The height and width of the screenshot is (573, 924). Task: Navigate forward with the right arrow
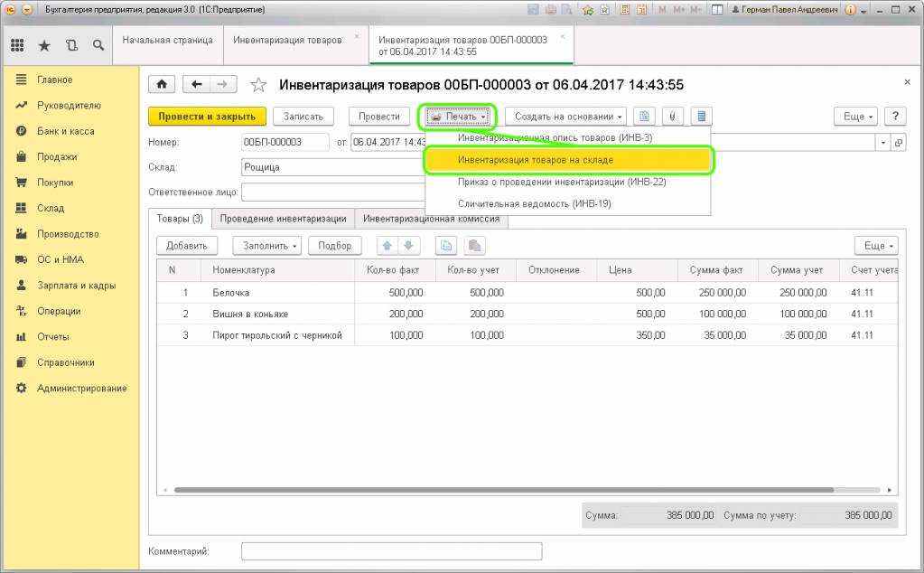click(223, 84)
